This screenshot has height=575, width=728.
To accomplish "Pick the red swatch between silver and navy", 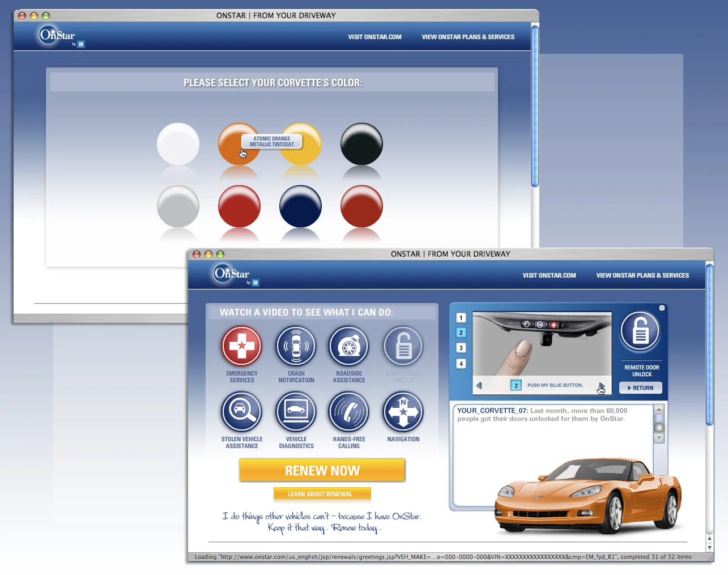I will click(239, 206).
